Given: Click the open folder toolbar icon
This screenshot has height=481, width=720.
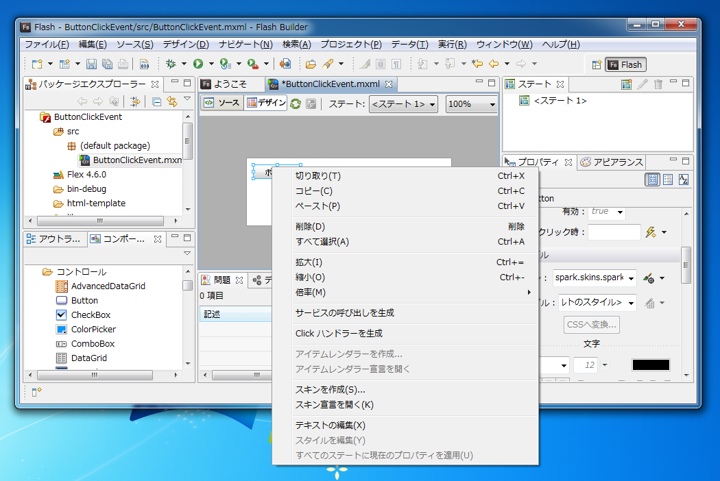Looking at the screenshot, I should (311, 64).
